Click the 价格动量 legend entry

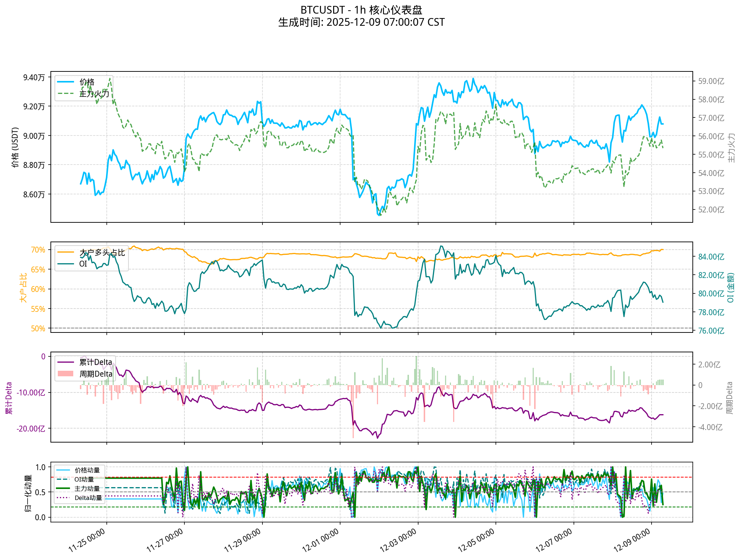[87, 470]
